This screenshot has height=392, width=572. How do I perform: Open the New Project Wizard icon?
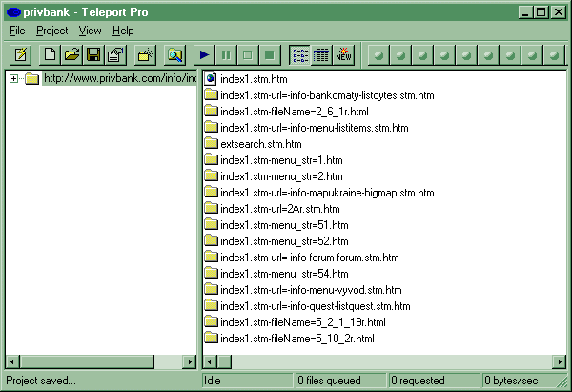point(18,55)
